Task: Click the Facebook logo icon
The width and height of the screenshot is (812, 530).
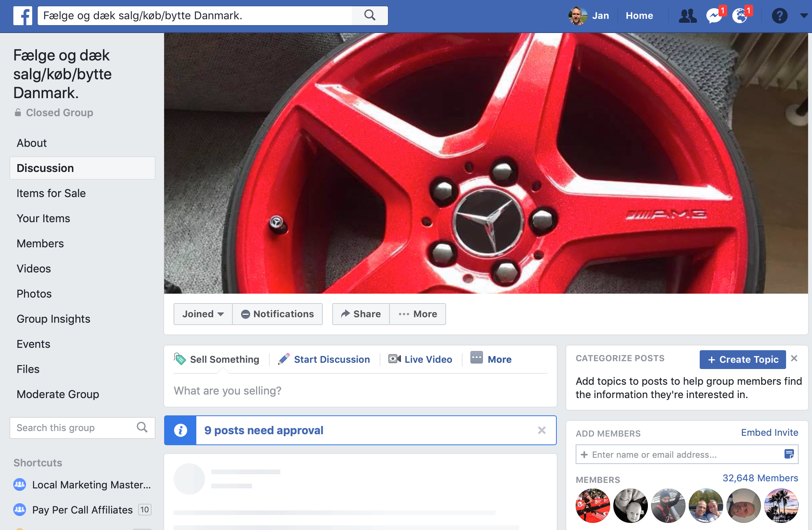Action: (22, 16)
